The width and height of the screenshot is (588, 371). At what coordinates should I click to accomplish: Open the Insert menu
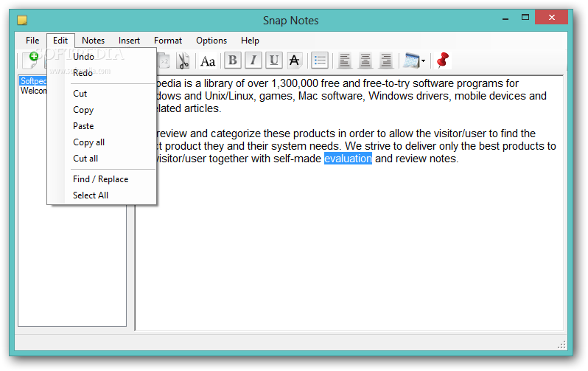pyautogui.click(x=129, y=41)
